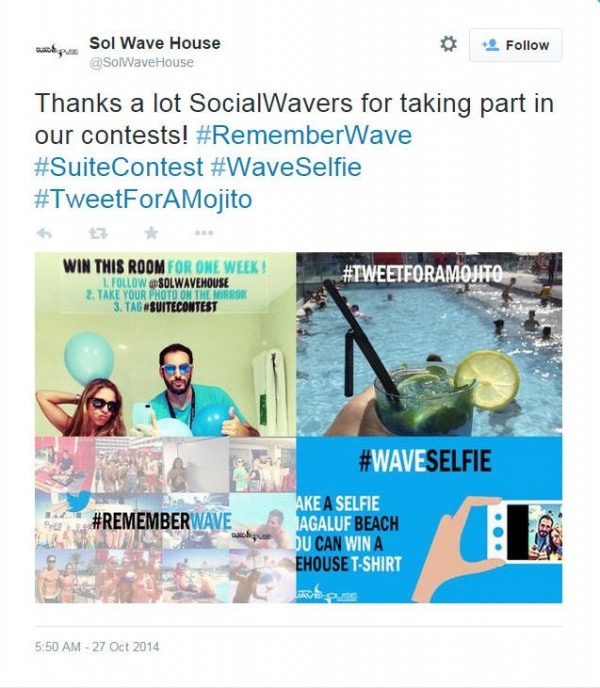View the Win This Room suite photo
Screen dimensions: 600x688
pyautogui.click(x=165, y=344)
